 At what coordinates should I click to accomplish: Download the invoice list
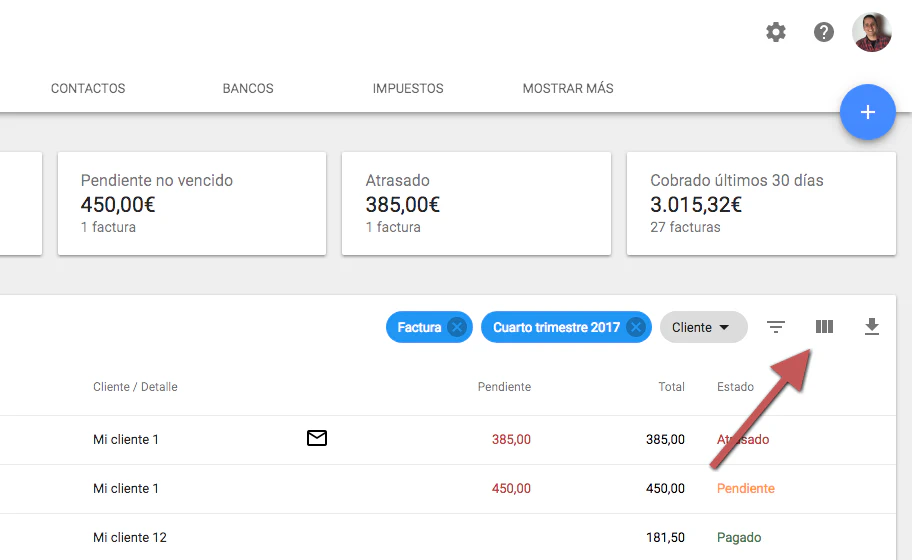tap(872, 327)
